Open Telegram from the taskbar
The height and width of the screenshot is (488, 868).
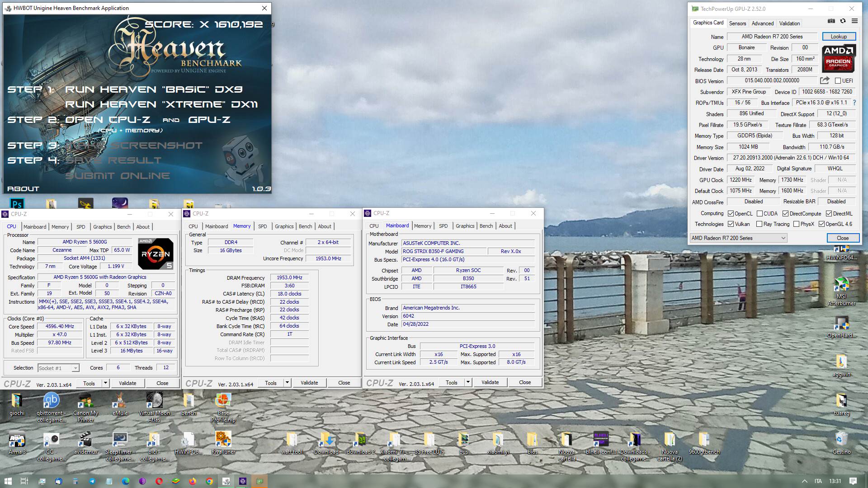click(92, 481)
